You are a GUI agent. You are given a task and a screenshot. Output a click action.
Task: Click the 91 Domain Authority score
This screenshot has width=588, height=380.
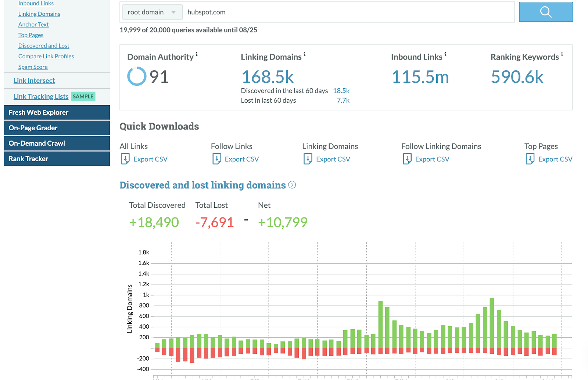click(x=159, y=77)
